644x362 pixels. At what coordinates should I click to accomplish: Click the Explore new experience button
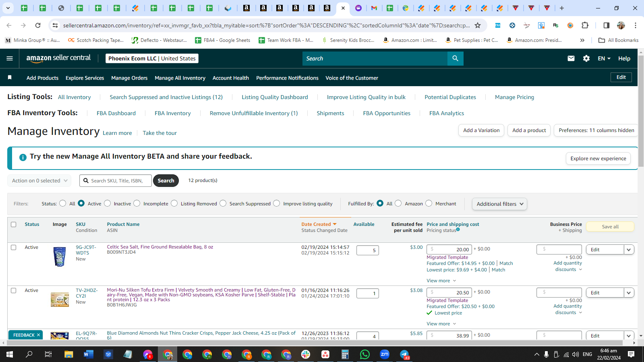[x=598, y=158]
